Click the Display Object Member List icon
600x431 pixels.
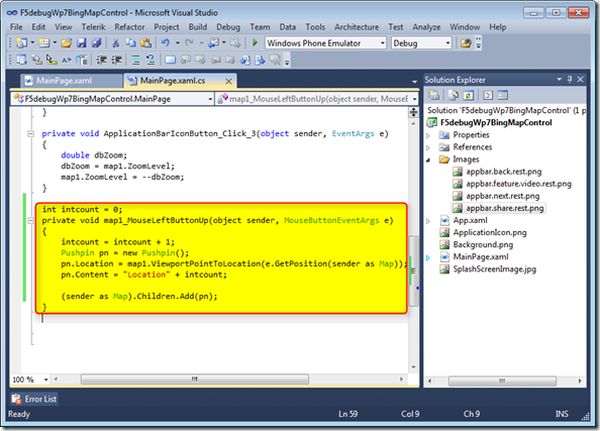[x=21, y=60]
